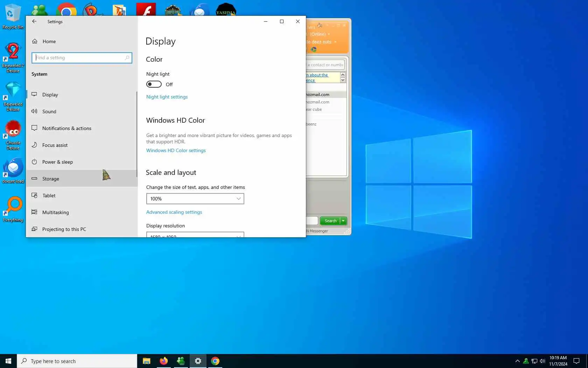The width and height of the screenshot is (588, 368).
Task: Open Windows HD Color settings link
Action: pyautogui.click(x=176, y=151)
